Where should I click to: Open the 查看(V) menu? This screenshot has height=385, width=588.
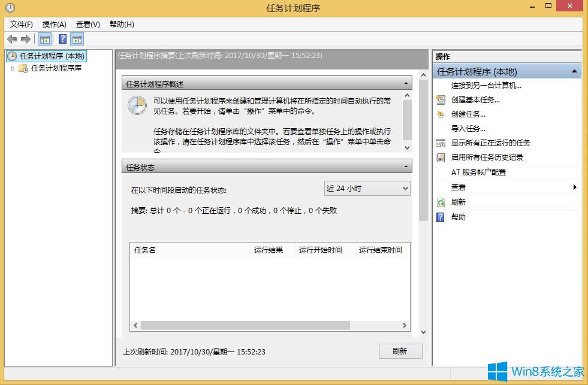87,24
